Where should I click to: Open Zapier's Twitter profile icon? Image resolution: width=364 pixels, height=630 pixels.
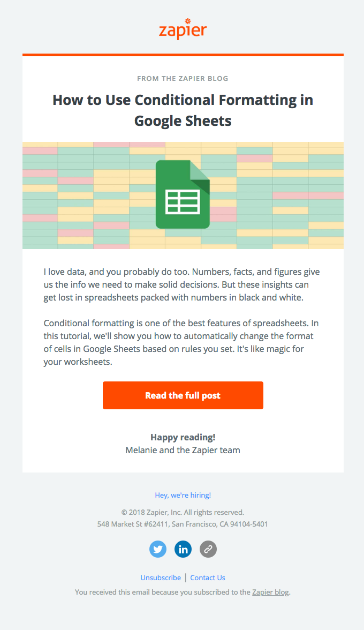(158, 549)
